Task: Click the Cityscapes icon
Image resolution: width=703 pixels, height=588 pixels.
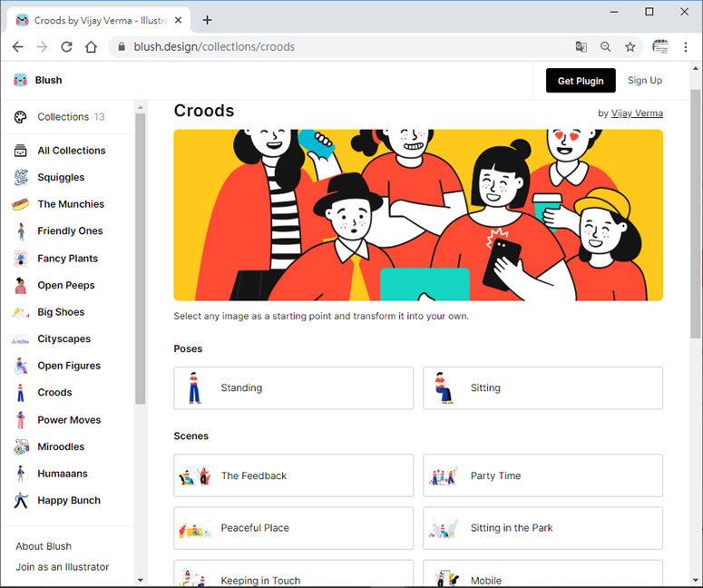Action: click(x=21, y=339)
